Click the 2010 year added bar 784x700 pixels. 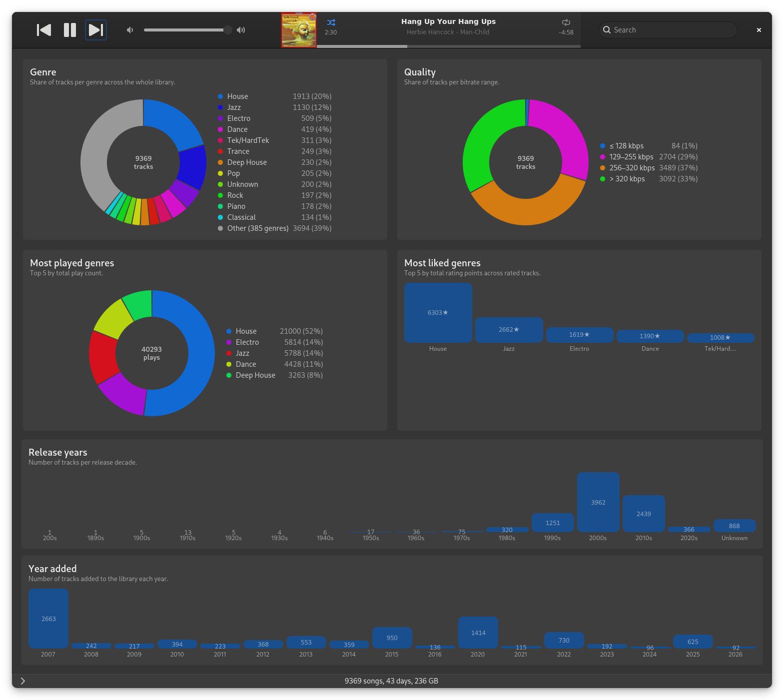click(x=177, y=644)
